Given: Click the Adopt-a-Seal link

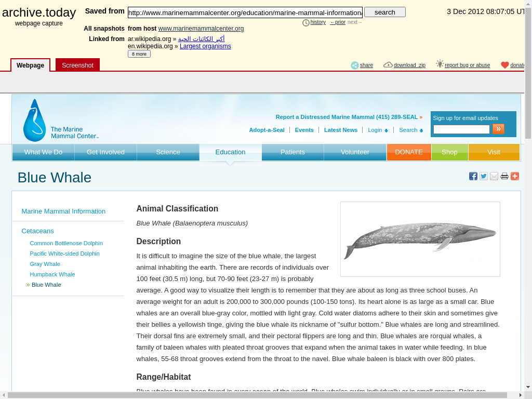Looking at the screenshot, I should (267, 130).
